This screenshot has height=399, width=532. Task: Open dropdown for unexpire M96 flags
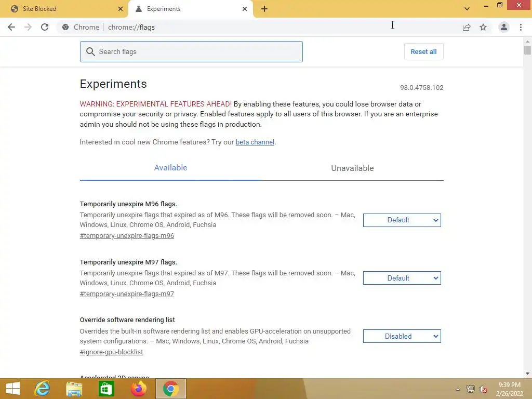click(x=402, y=220)
